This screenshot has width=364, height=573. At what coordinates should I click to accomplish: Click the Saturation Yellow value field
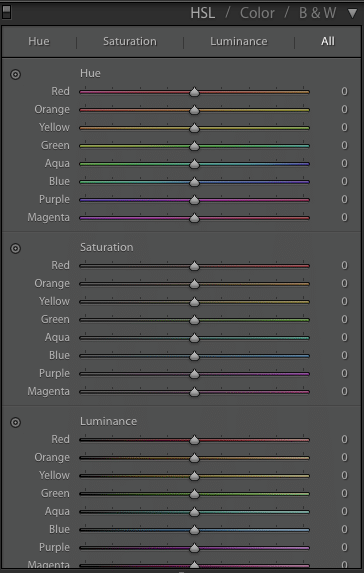[344, 301]
